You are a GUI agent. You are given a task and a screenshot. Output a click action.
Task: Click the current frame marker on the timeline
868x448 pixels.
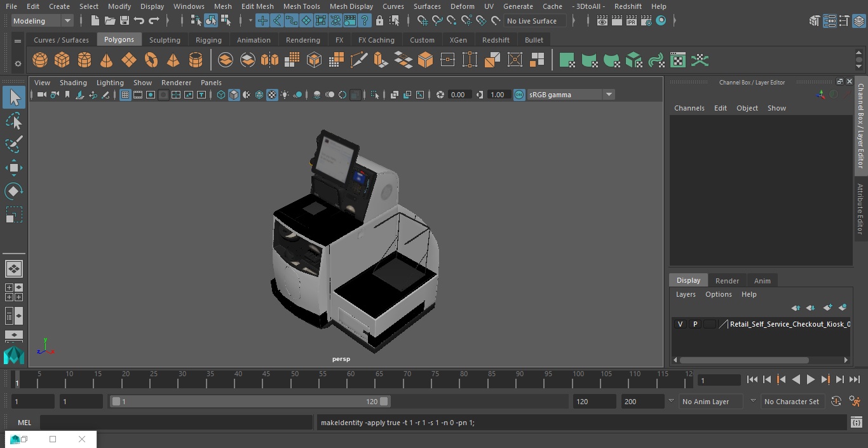coord(17,380)
